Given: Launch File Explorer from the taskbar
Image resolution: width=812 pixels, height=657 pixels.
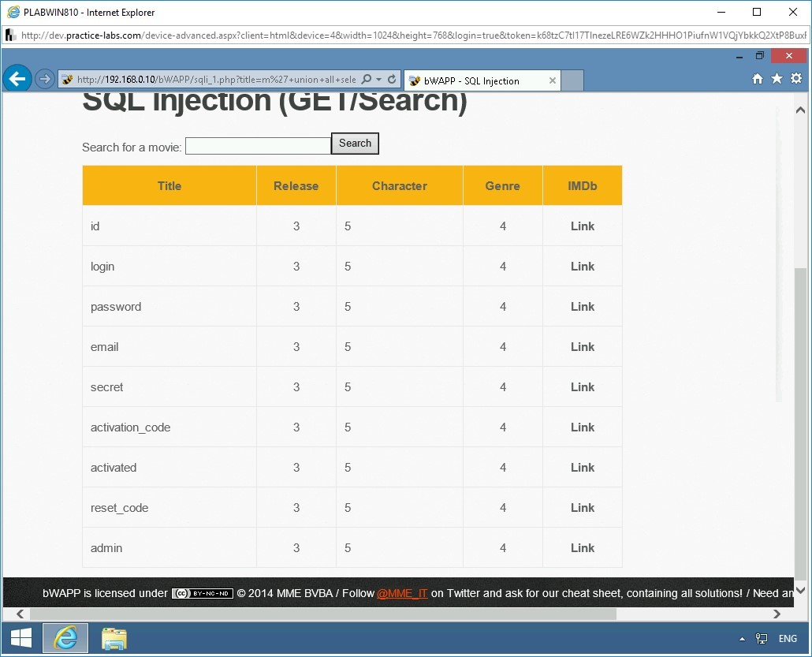Looking at the screenshot, I should pos(114,638).
